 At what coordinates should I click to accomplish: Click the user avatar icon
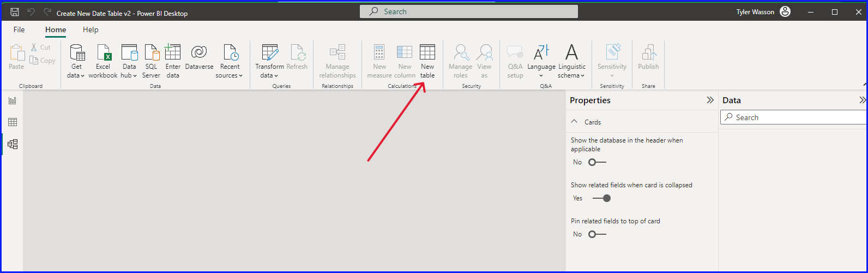tap(785, 11)
